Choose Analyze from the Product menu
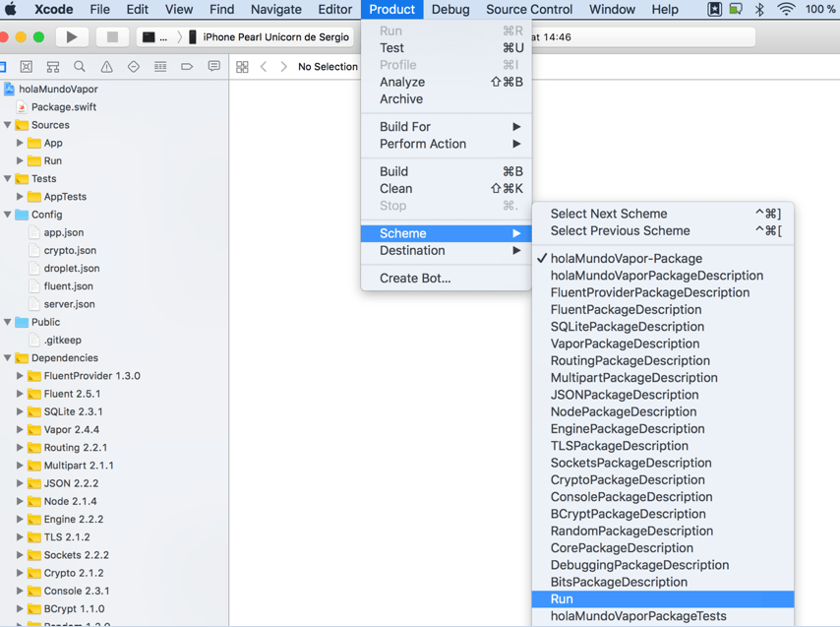Image resolution: width=840 pixels, height=627 pixels. [x=447, y=82]
